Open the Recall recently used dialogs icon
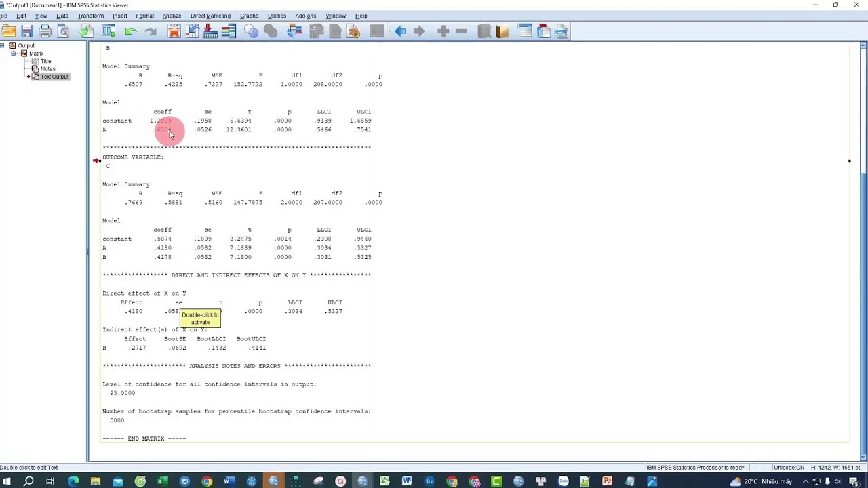868x488 pixels. coord(108,31)
